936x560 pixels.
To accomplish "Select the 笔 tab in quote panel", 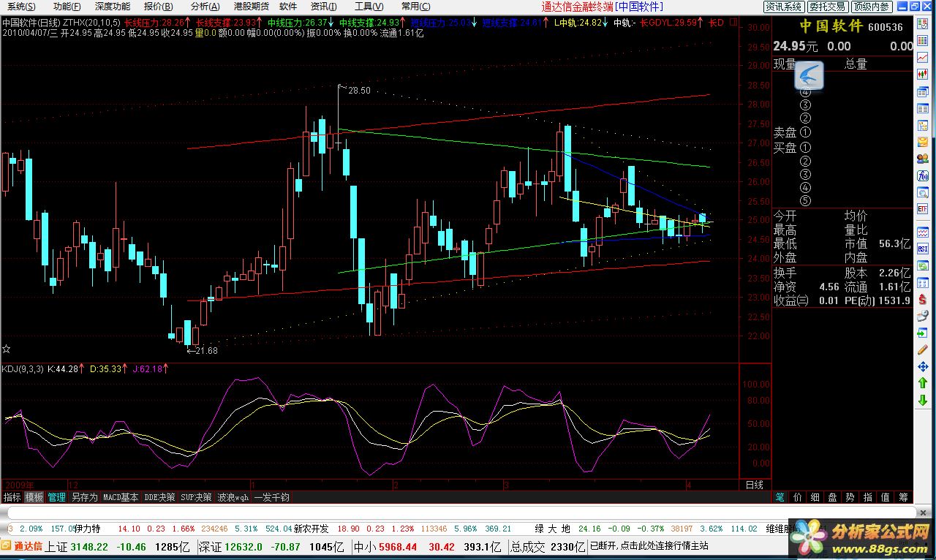I will click(x=780, y=497).
